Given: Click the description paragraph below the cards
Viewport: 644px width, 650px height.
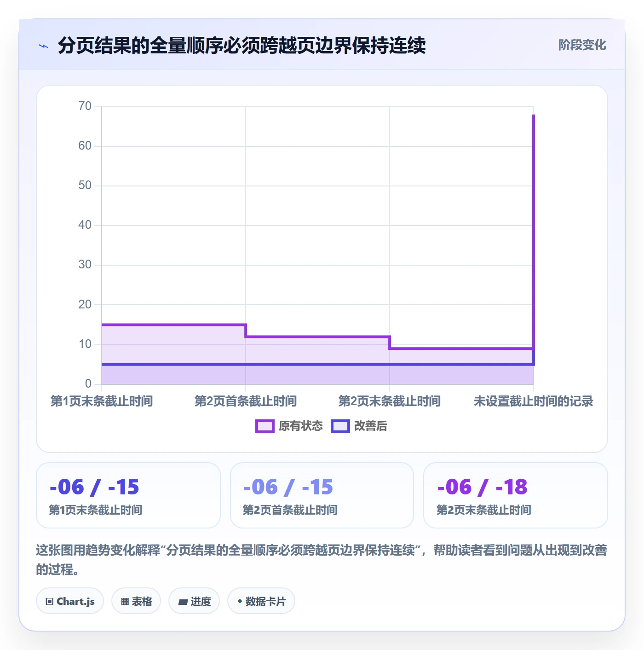Looking at the screenshot, I should (x=322, y=560).
